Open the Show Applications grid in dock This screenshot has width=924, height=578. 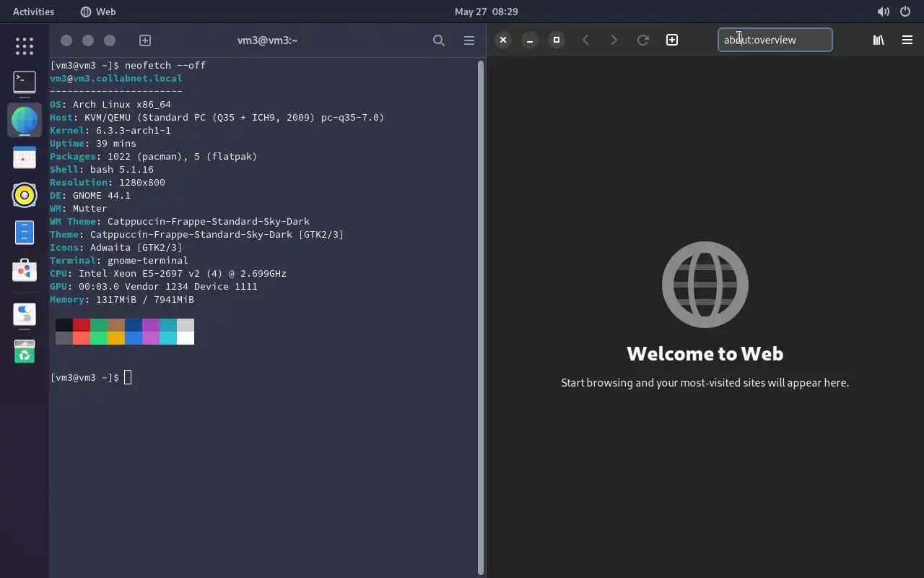click(25, 46)
